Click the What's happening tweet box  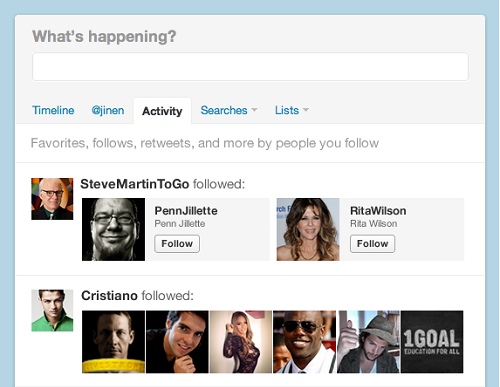pos(250,66)
